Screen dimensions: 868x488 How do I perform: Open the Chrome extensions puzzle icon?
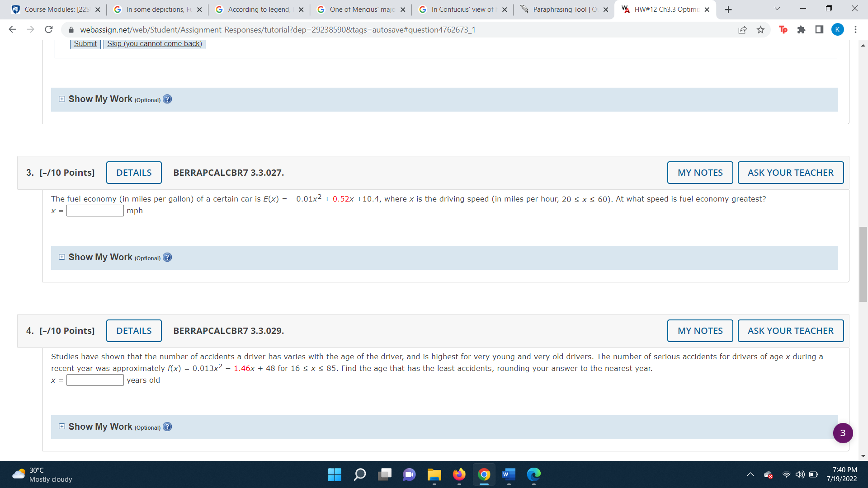click(x=801, y=30)
